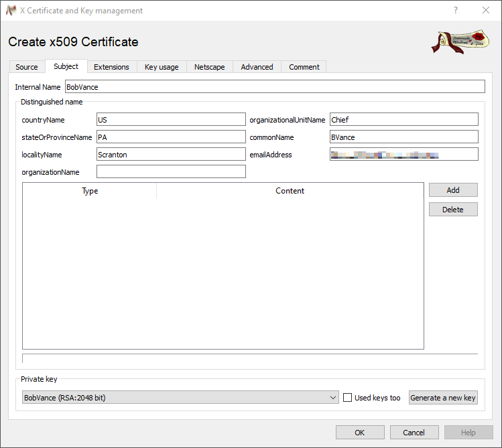Switch to the Comment tab
Viewport: 502px width, 448px height.
[x=304, y=67]
